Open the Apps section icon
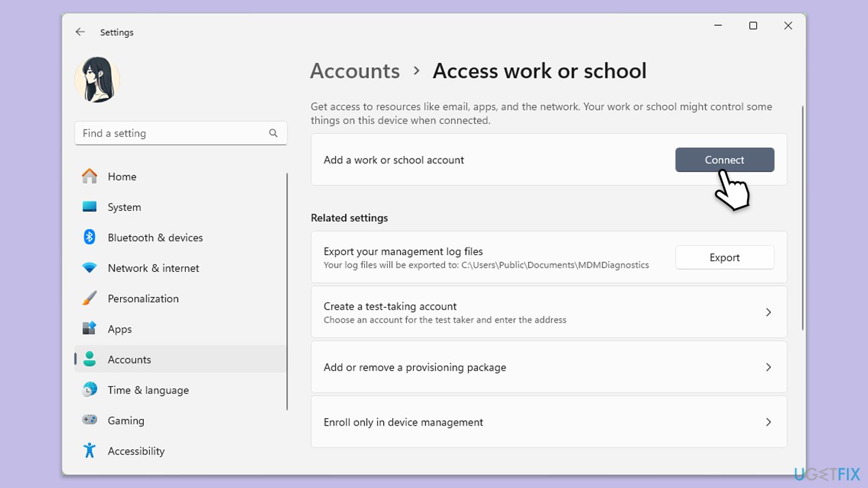The image size is (868, 488). [89, 329]
